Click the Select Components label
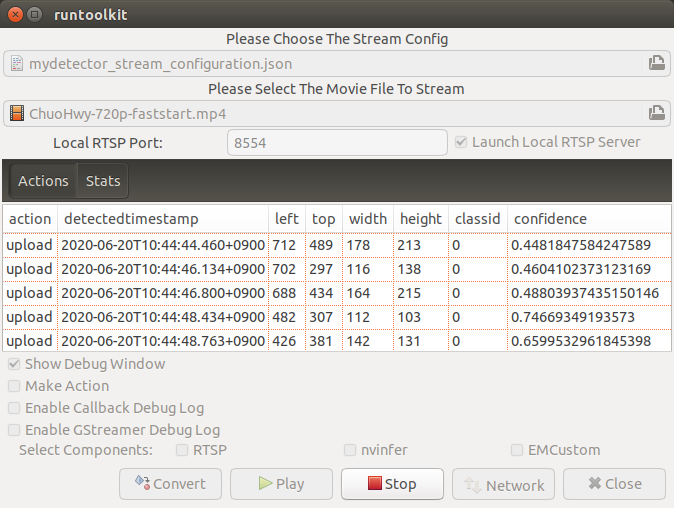This screenshot has height=508, width=674. (x=86, y=450)
